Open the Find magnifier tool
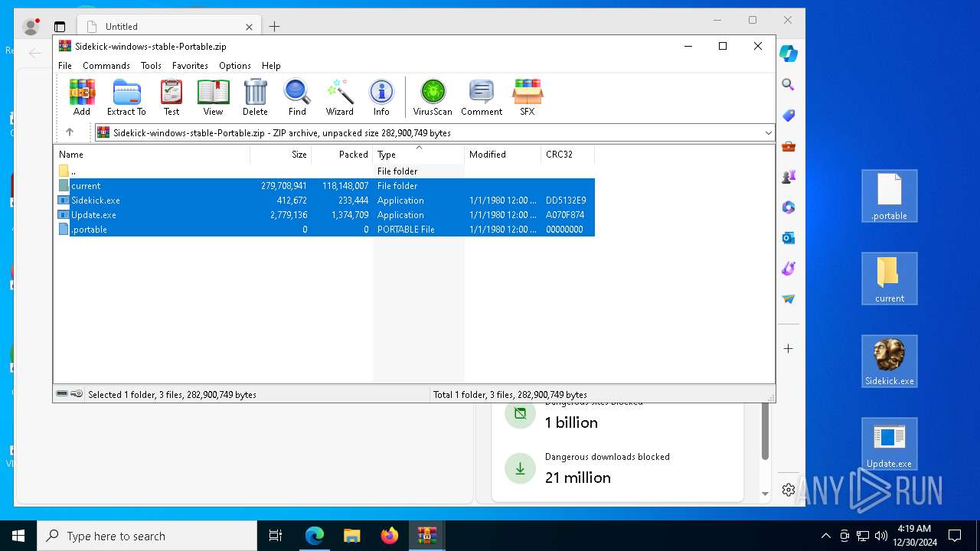This screenshot has height=551, width=980. [297, 97]
